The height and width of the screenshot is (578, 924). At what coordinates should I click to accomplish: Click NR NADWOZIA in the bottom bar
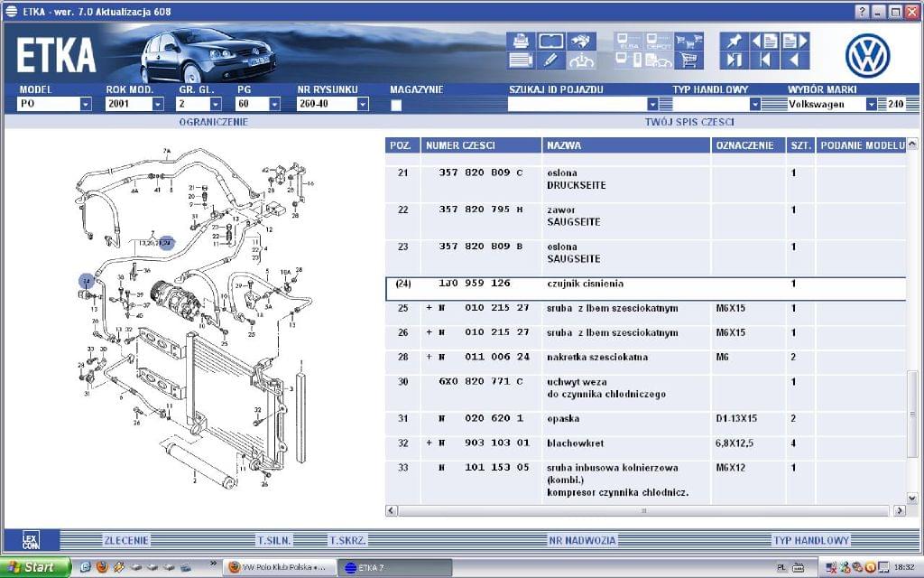click(x=582, y=540)
